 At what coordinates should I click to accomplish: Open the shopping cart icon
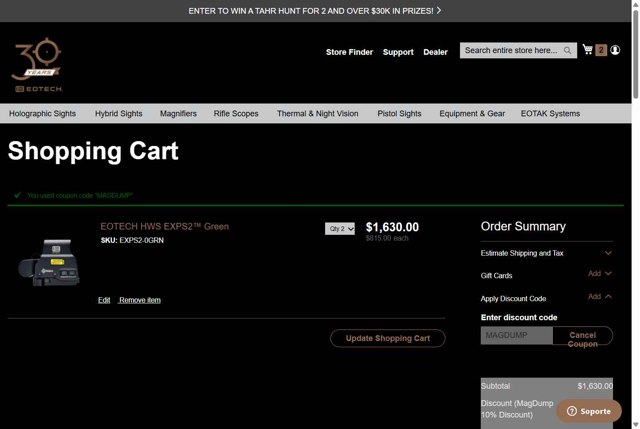tap(587, 49)
